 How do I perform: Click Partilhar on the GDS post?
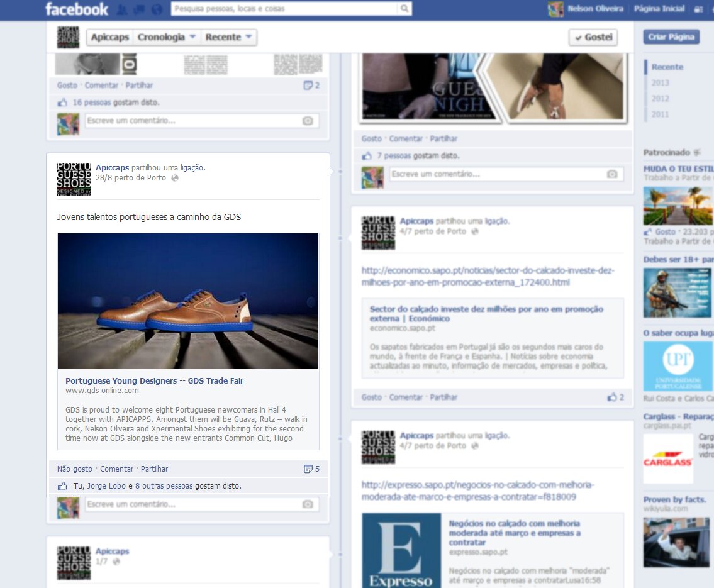point(154,469)
